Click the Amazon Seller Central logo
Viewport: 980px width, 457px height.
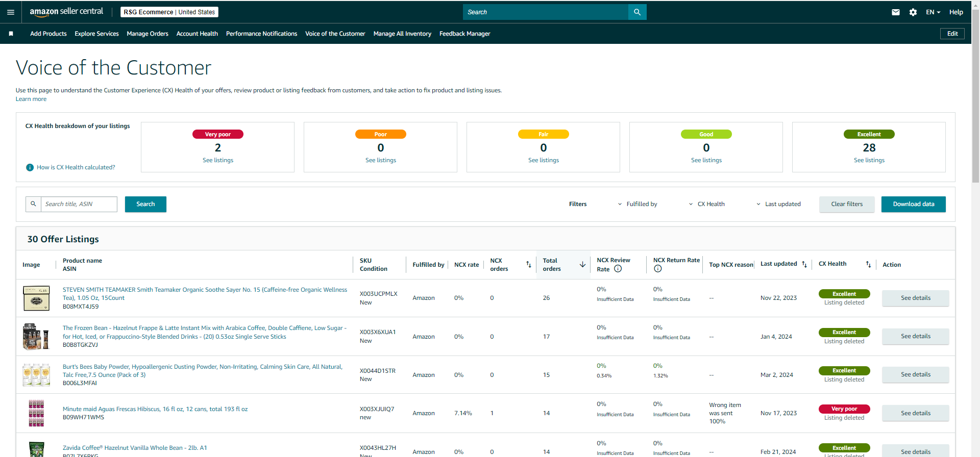(x=66, y=12)
